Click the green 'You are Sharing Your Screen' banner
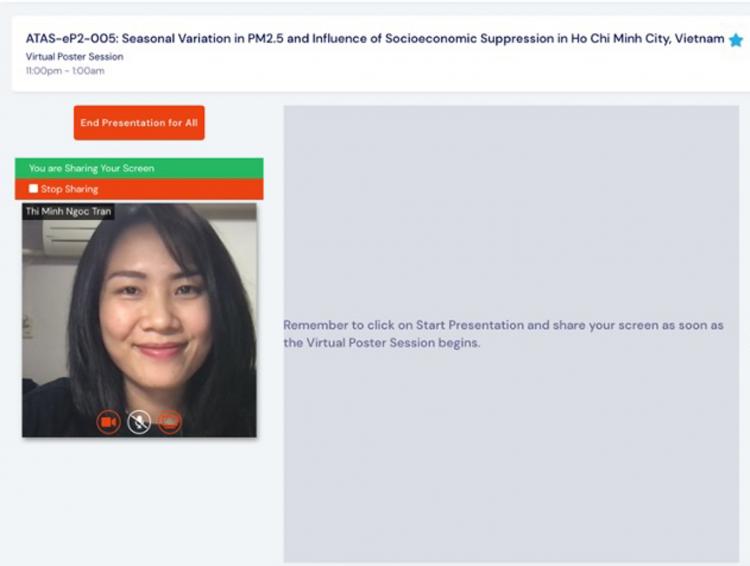Viewport: 750px width, 566px height. coord(139,168)
